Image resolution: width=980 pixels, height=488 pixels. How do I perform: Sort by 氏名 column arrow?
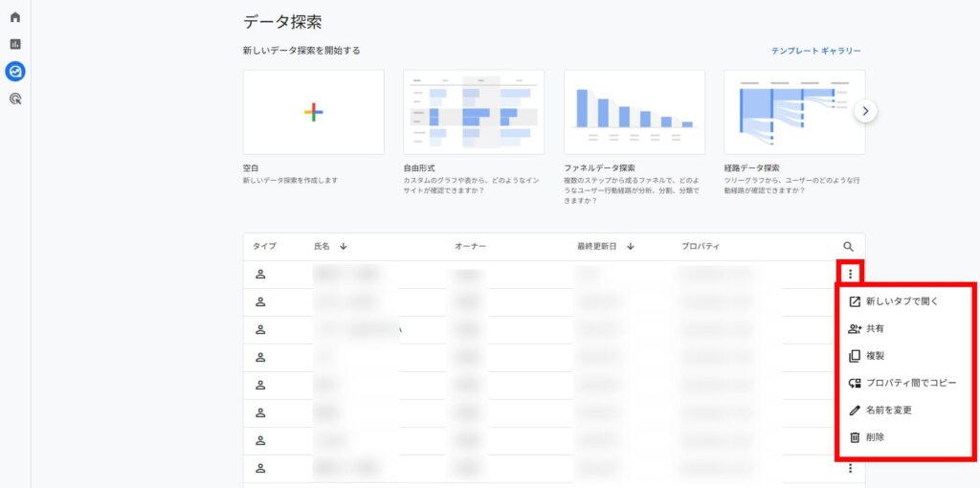[x=344, y=247]
